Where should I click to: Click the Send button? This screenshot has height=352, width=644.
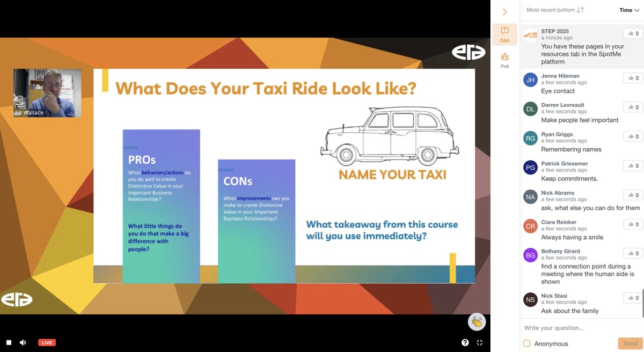pyautogui.click(x=630, y=343)
